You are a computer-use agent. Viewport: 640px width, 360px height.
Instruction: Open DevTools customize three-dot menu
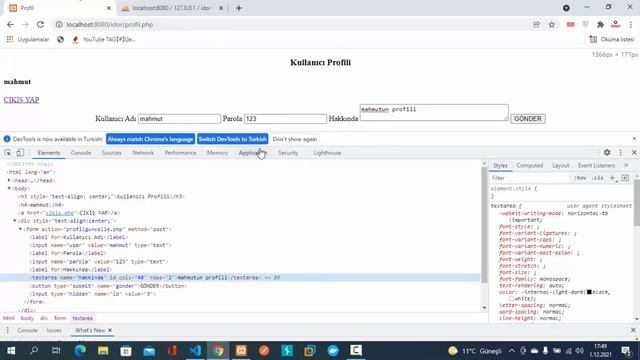pos(620,152)
